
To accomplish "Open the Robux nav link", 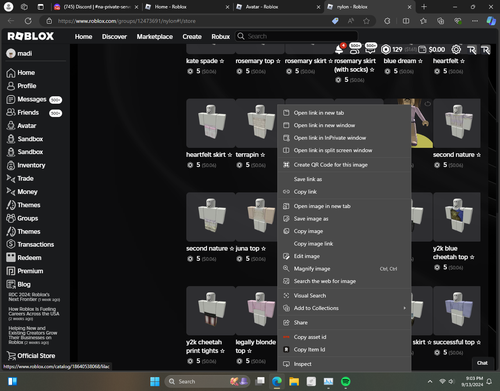I will (220, 36).
